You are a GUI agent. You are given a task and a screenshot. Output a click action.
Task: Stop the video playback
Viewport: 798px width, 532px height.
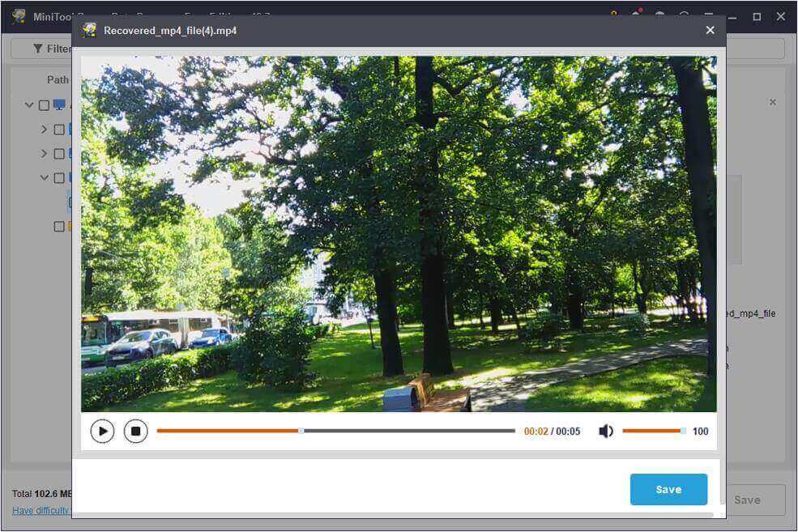click(x=135, y=431)
